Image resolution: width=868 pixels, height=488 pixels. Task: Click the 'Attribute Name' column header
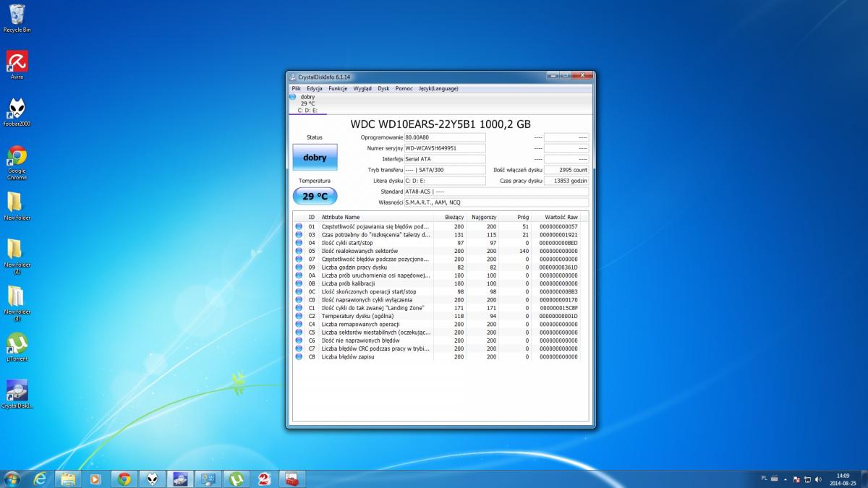point(377,217)
